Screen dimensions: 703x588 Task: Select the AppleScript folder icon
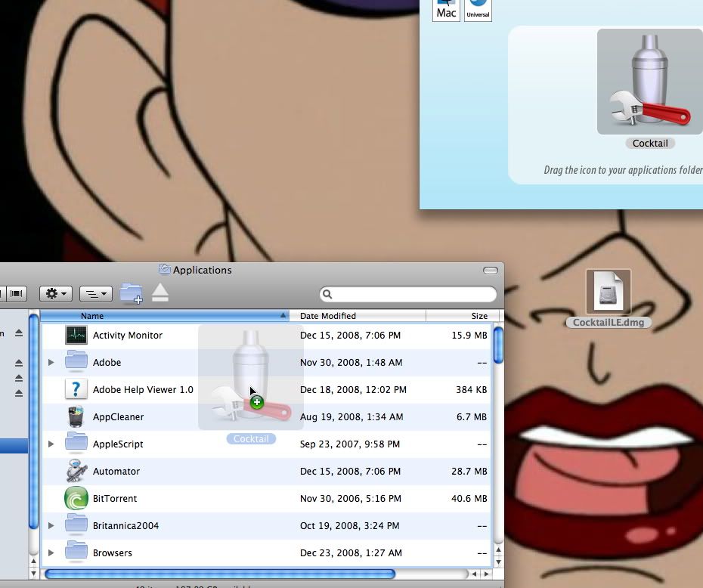pyautogui.click(x=76, y=443)
